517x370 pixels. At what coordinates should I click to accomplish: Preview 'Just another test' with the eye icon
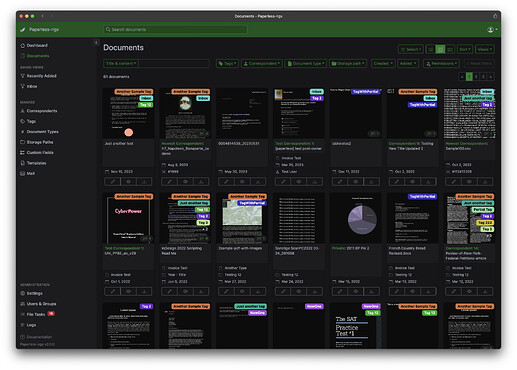click(x=128, y=182)
